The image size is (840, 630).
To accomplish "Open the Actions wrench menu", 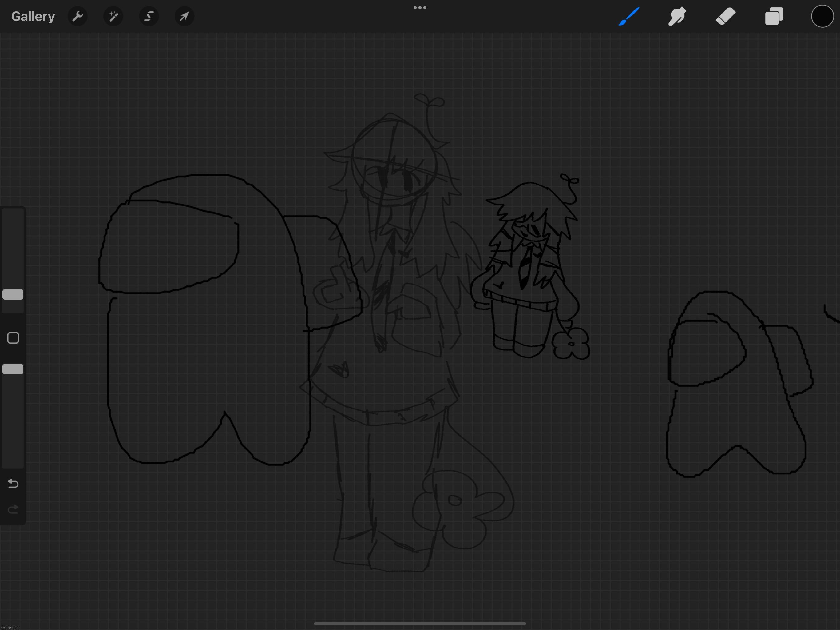I will click(77, 16).
